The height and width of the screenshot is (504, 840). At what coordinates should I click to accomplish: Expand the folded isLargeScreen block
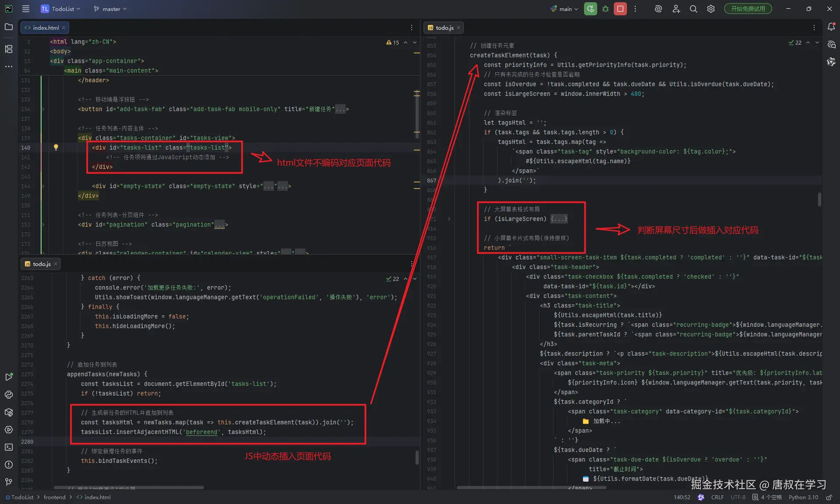coord(558,219)
